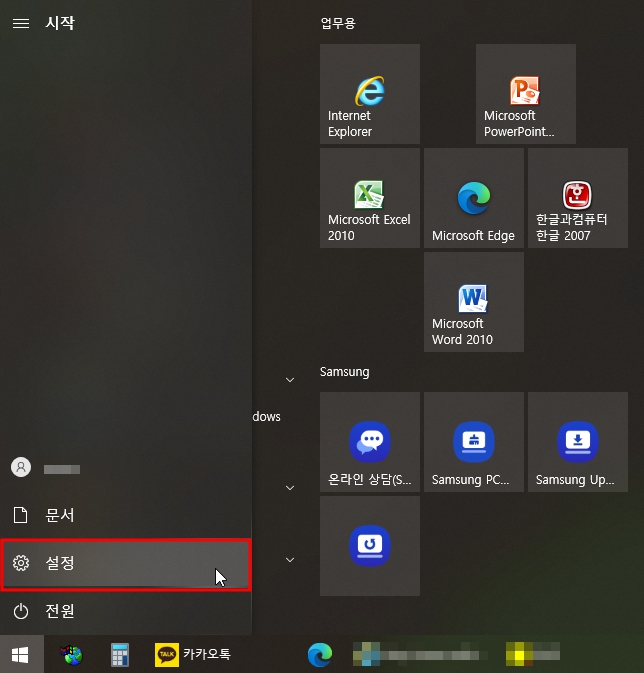Viewport: 644px width, 673px height.
Task: Launch the Microsoft Edge tile
Action: pyautogui.click(x=474, y=198)
